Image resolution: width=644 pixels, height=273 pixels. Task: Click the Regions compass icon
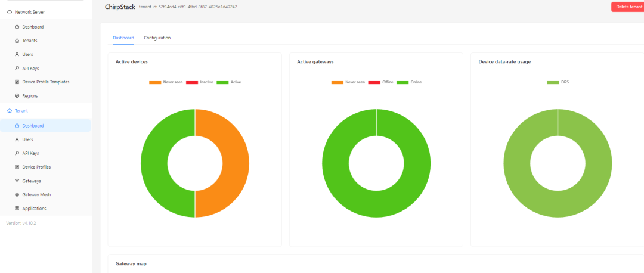(x=17, y=95)
